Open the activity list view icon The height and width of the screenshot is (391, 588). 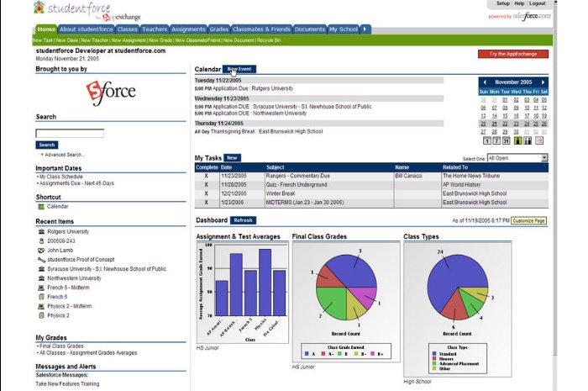(x=539, y=140)
